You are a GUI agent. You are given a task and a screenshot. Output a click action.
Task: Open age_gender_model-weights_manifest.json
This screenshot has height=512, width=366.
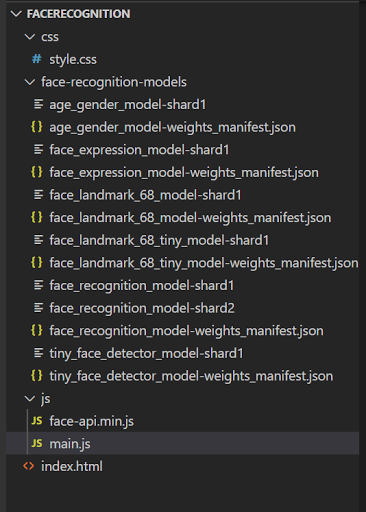172,128
